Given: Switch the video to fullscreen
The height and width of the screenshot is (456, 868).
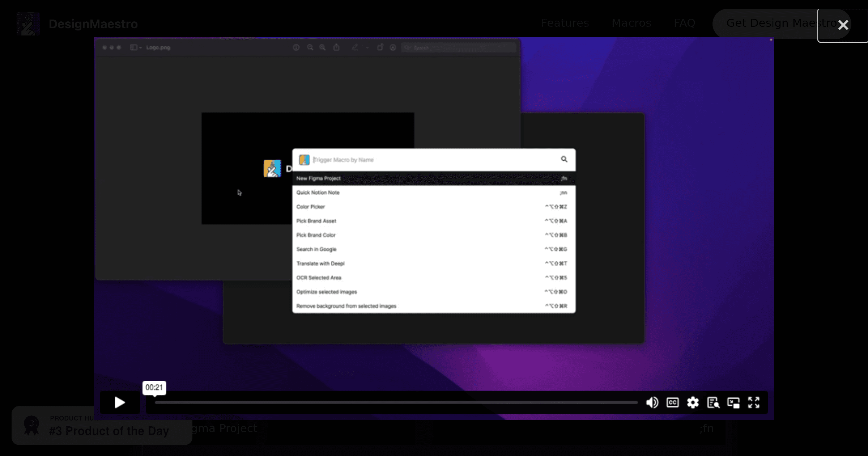Looking at the screenshot, I should click(754, 402).
